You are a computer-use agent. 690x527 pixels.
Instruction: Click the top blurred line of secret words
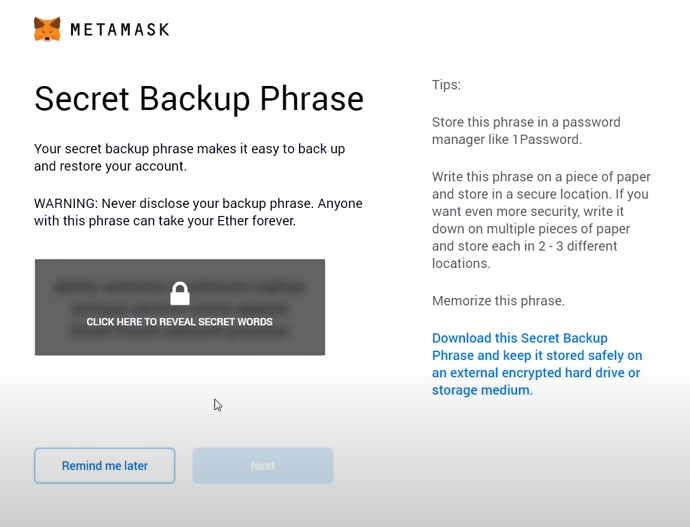180,287
